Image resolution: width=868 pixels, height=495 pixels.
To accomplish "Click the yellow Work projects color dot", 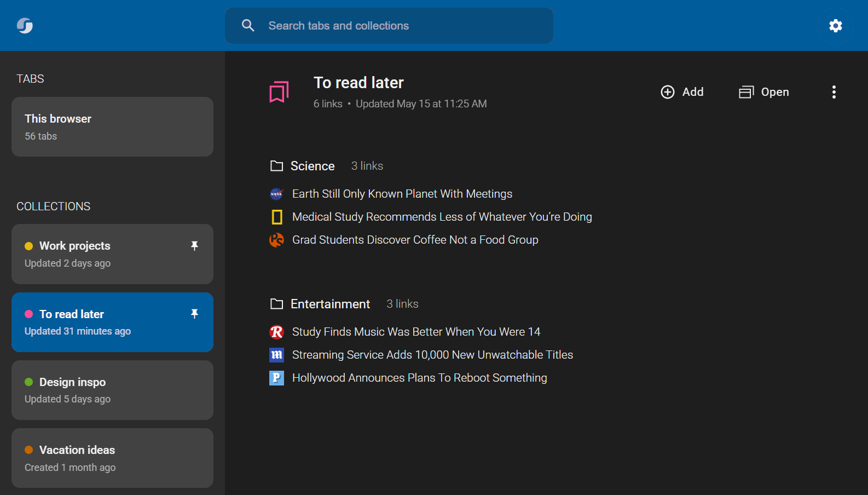I will point(29,246).
